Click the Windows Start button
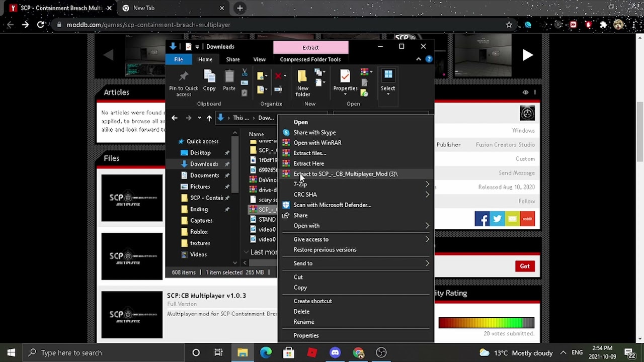Image resolution: width=644 pixels, height=362 pixels. coord(11,352)
